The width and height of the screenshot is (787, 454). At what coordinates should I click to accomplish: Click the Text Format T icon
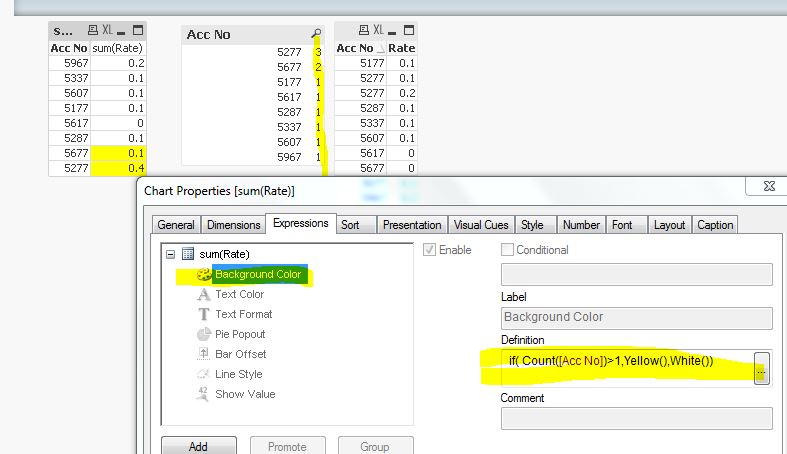point(203,315)
